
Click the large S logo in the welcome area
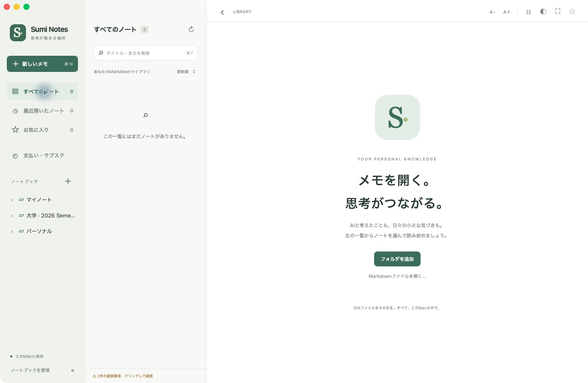tap(398, 117)
